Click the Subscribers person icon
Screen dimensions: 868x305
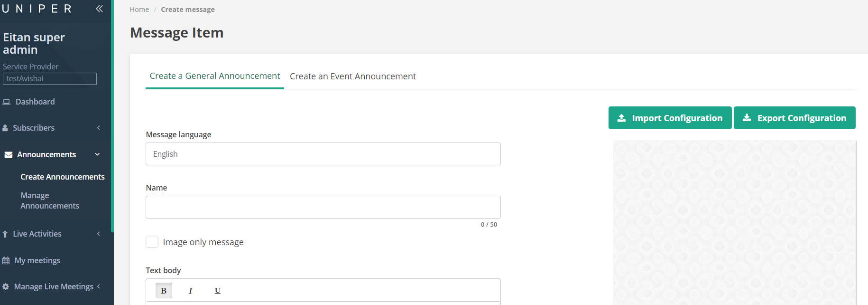coord(5,128)
